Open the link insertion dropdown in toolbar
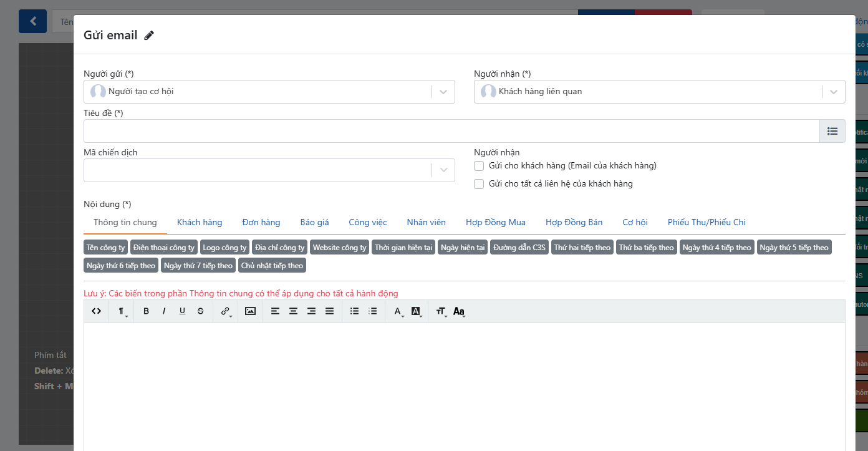868x451 pixels. pyautogui.click(x=226, y=311)
